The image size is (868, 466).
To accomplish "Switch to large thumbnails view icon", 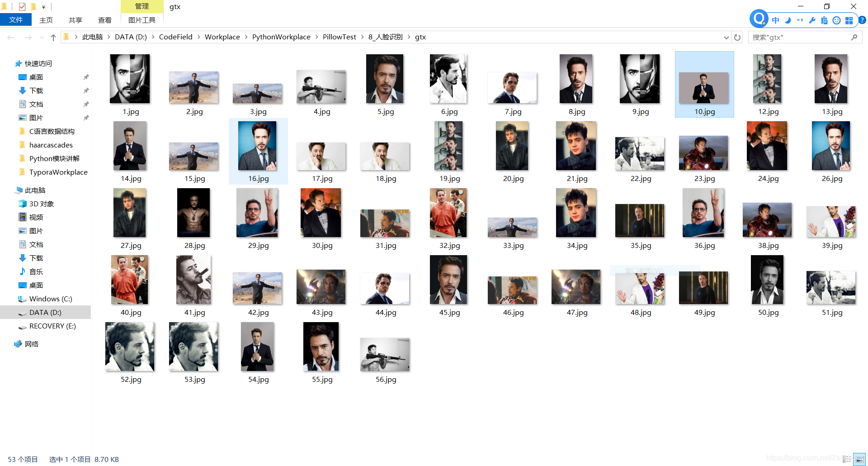I will pyautogui.click(x=859, y=459).
